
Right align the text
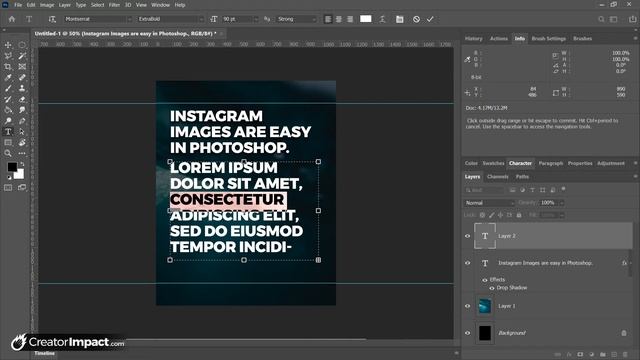point(350,19)
